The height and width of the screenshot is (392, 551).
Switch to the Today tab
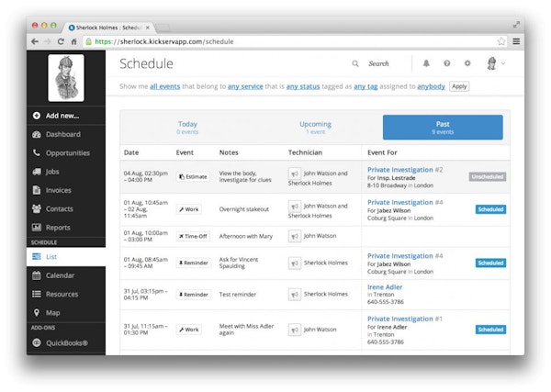pyautogui.click(x=187, y=127)
